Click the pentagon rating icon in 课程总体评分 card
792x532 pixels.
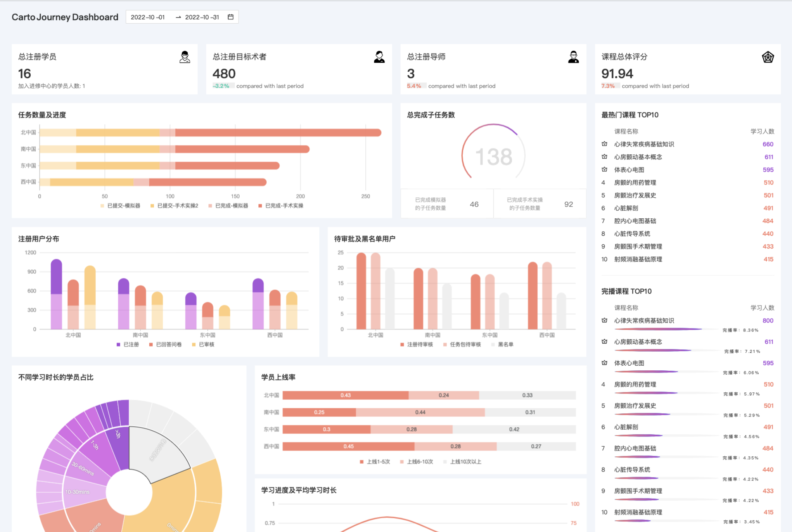[768, 57]
